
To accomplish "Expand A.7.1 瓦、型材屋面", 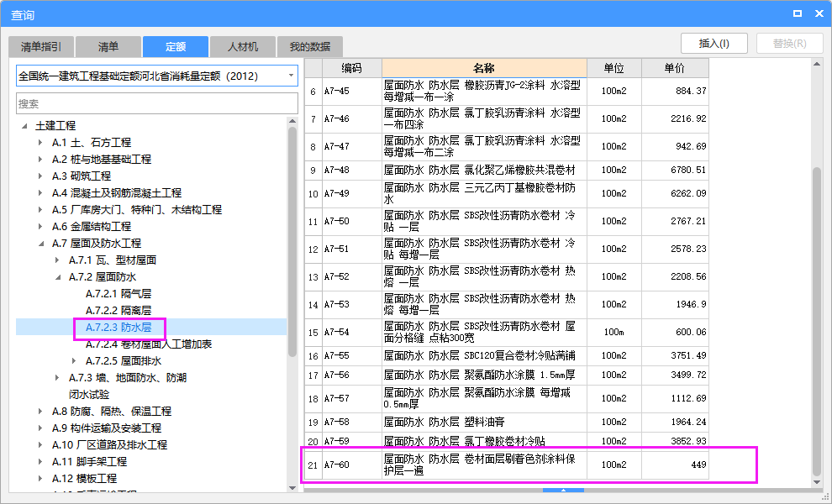I will [x=58, y=260].
